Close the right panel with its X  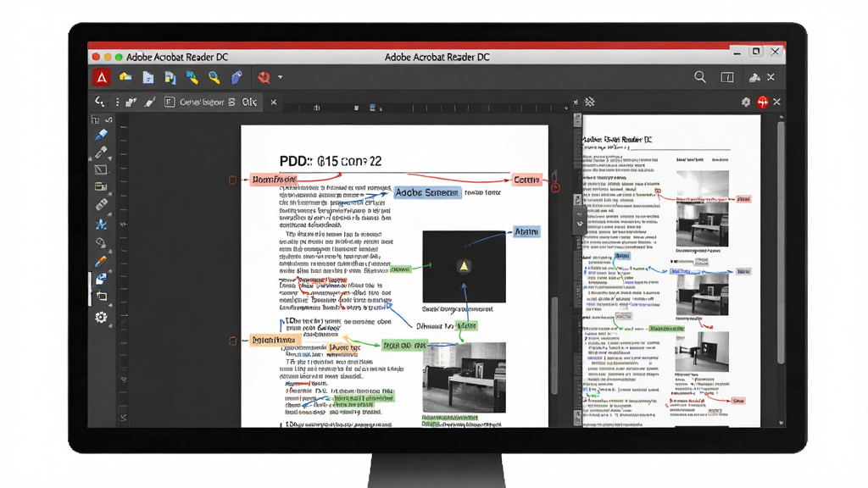776,102
